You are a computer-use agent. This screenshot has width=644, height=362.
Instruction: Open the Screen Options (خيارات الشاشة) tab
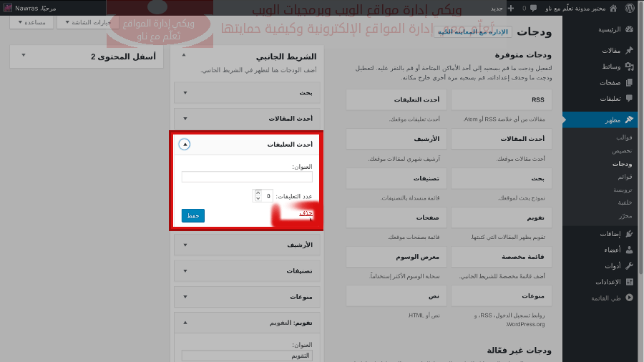(x=84, y=22)
